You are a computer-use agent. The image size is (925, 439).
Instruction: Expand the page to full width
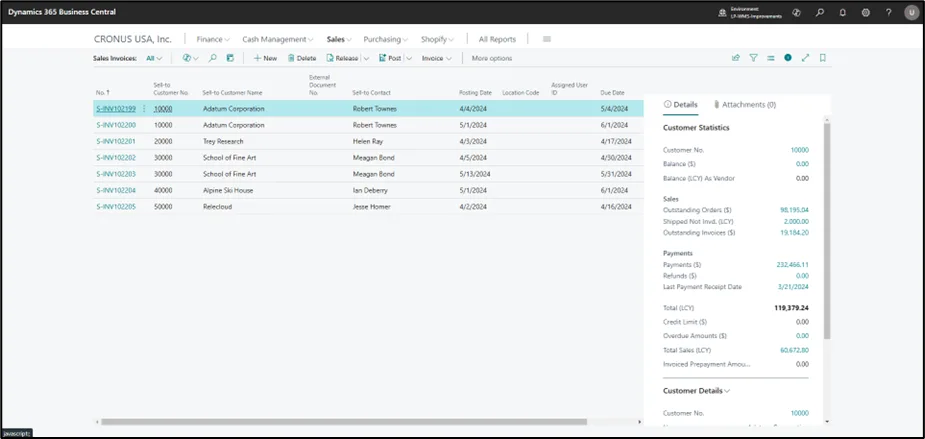(x=805, y=58)
